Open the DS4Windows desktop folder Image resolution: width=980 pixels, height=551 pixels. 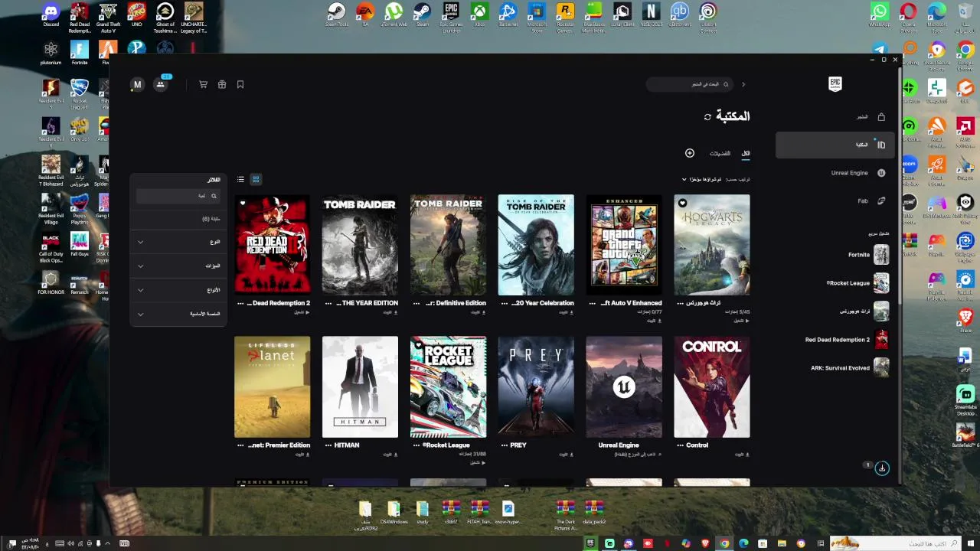(394, 513)
